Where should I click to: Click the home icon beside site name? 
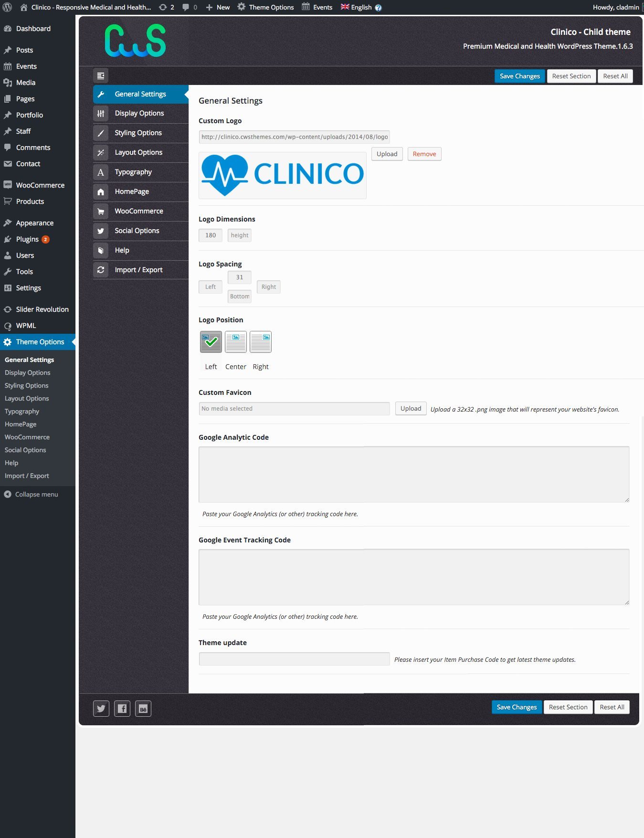click(24, 7)
